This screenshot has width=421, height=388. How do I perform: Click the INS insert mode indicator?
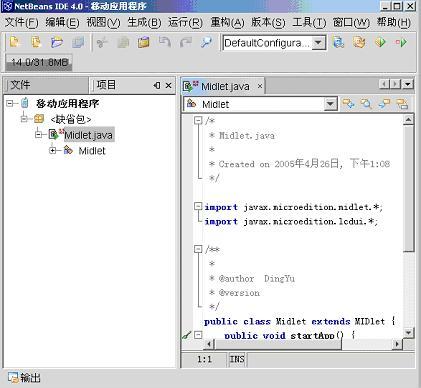click(237, 359)
